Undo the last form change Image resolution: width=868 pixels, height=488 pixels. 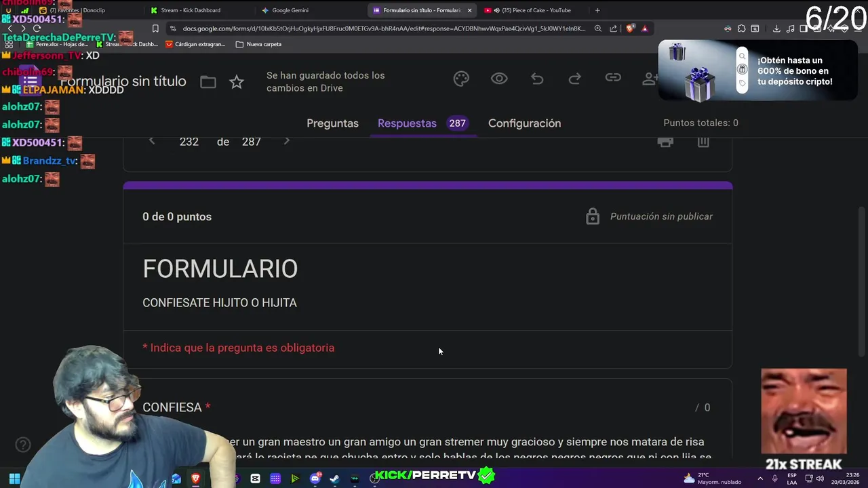[x=537, y=79]
